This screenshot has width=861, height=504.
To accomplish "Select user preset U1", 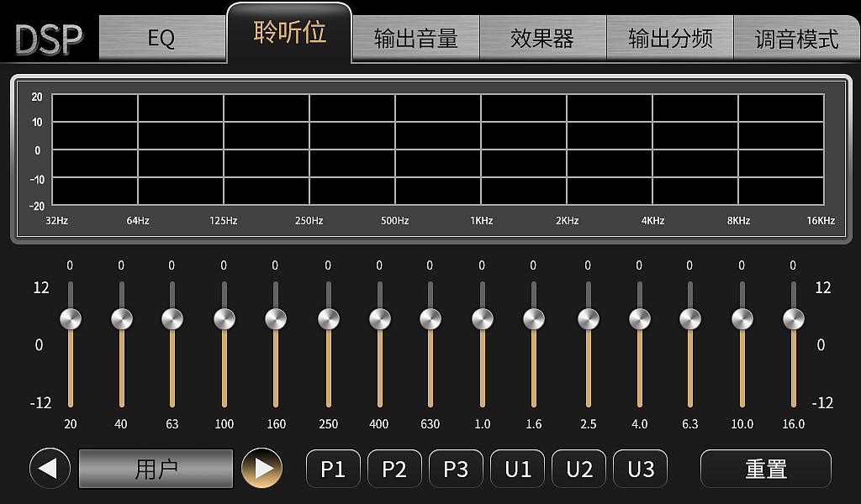I will tap(517, 469).
